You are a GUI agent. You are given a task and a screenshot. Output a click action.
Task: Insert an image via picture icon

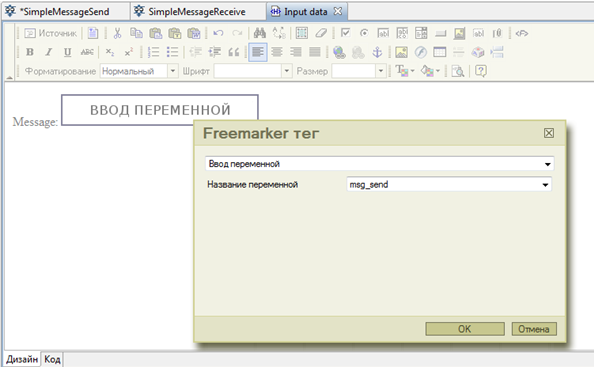[401, 52]
